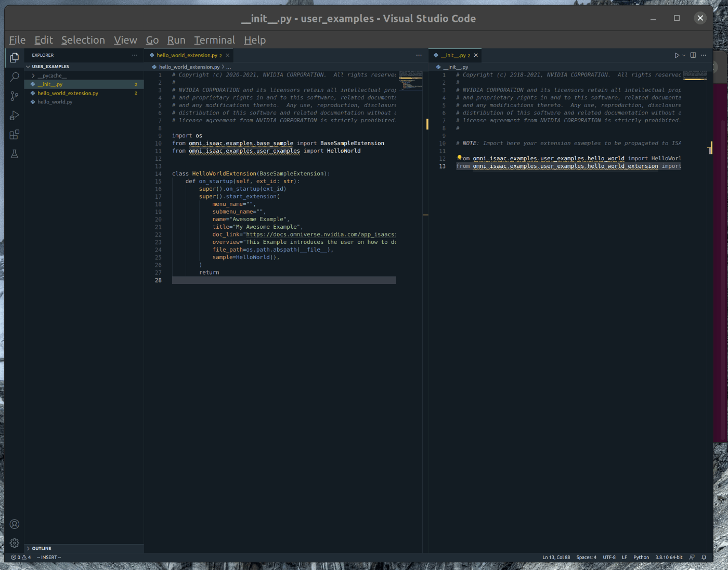Close the hello_world_extension.py tab
Screen dimensions: 728x570
[227, 55]
